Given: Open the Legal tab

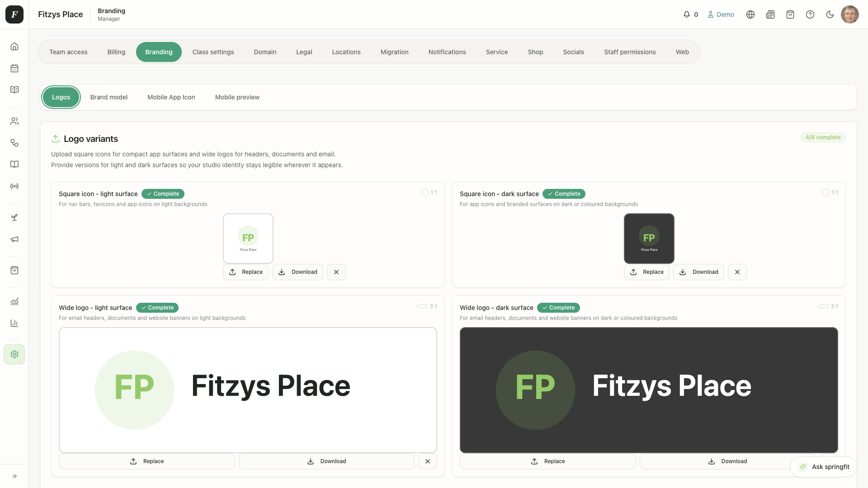Looking at the screenshot, I should click(304, 52).
